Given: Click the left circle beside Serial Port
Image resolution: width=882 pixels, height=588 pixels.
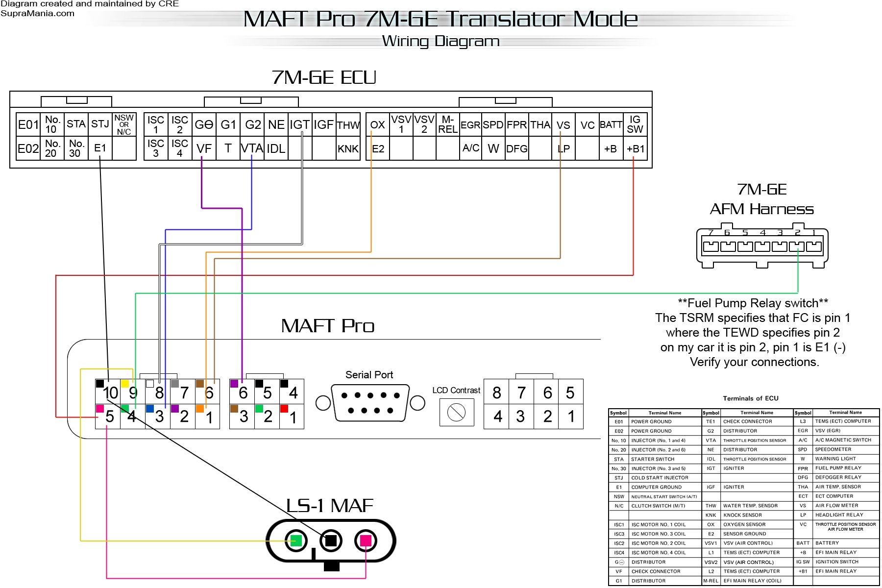Looking at the screenshot, I should [x=323, y=403].
